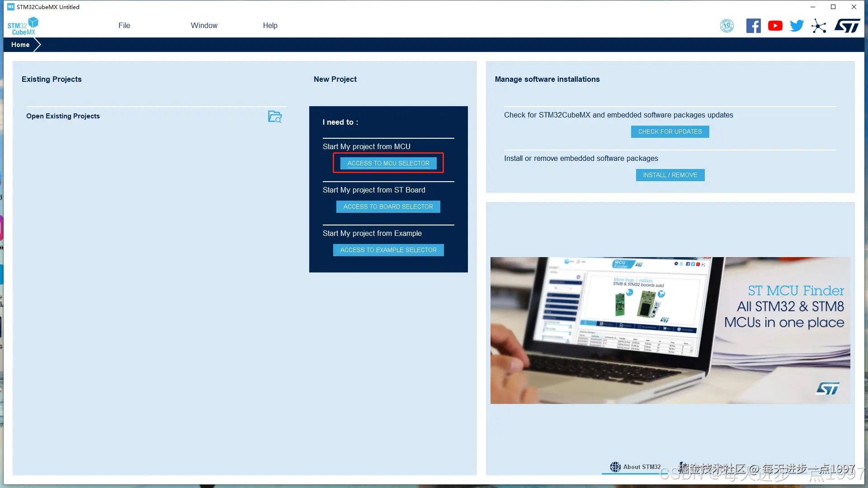Viewport: 868px width, 488px height.
Task: Click Access to Board Selector button
Action: click(388, 206)
